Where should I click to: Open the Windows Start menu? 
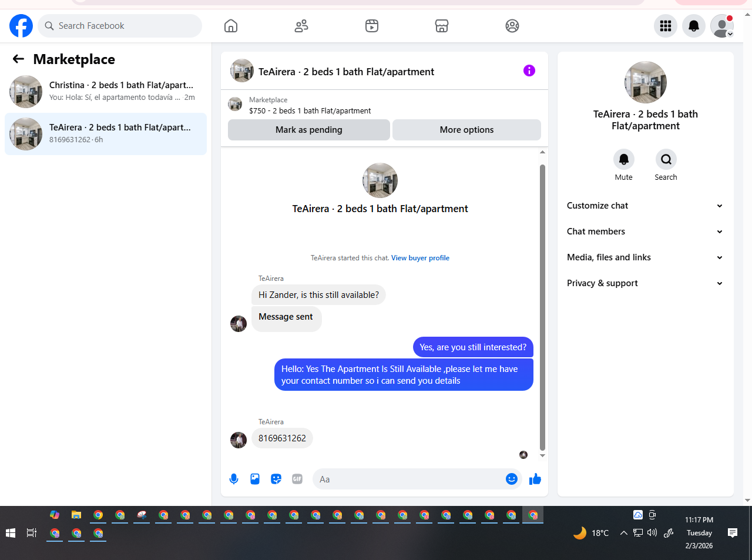(x=11, y=533)
